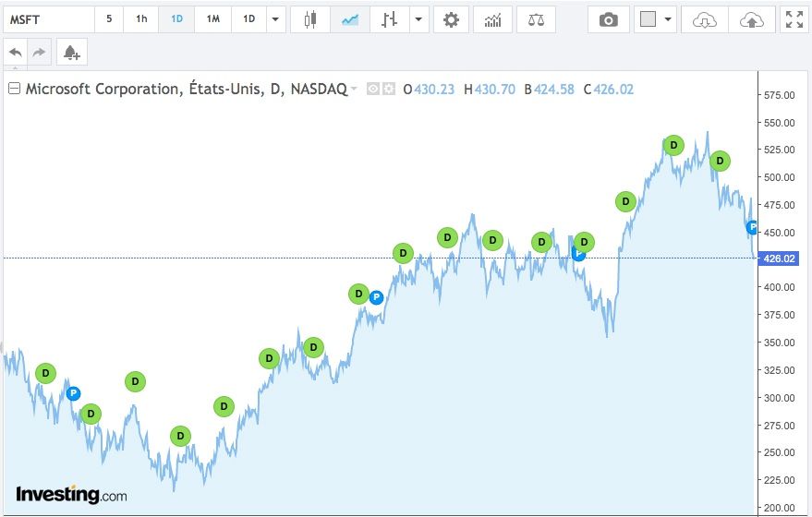Select the highlighted 1D interval
This screenshot has height=517, width=812.
tap(176, 19)
